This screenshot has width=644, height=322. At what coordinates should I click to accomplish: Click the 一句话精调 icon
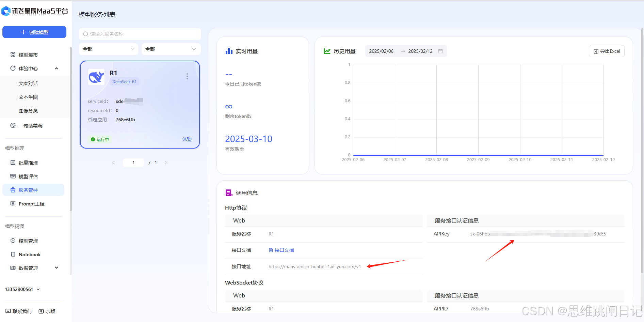pos(13,125)
